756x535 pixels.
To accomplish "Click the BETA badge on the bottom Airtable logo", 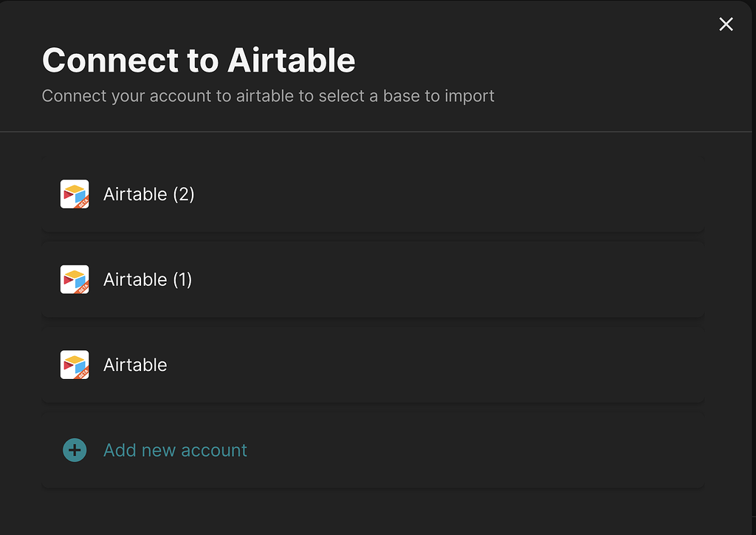I will pyautogui.click(x=83, y=373).
